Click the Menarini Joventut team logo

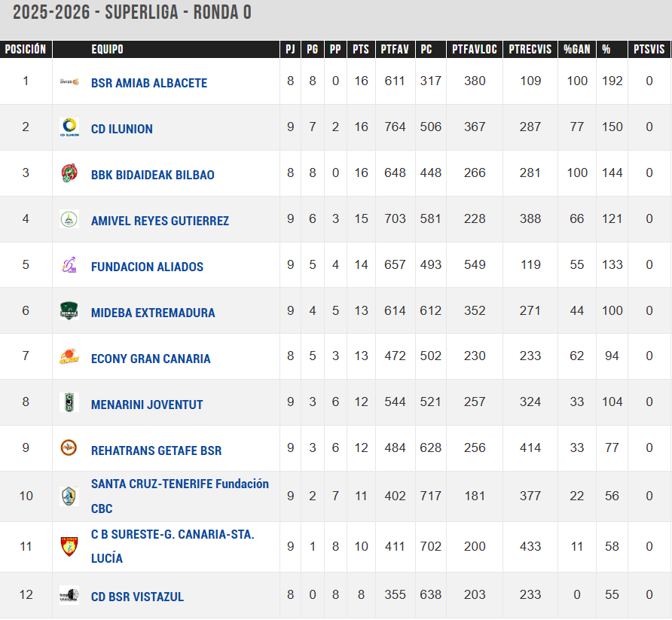click(x=69, y=403)
